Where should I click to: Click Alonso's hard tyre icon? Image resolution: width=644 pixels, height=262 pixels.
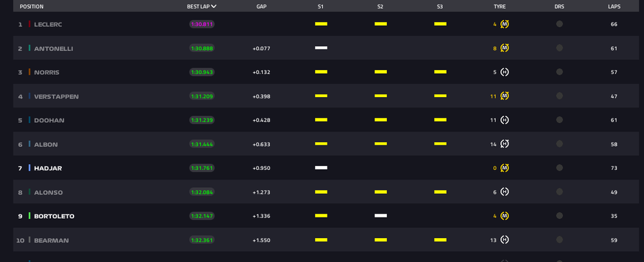[x=505, y=192]
